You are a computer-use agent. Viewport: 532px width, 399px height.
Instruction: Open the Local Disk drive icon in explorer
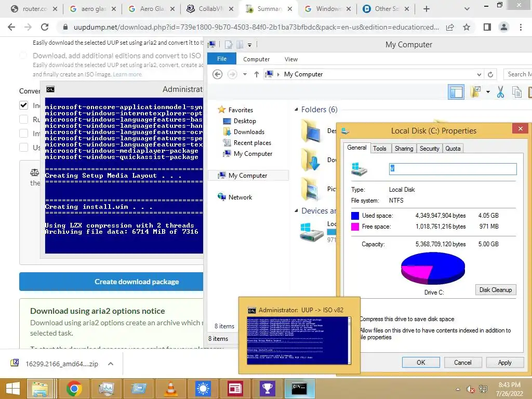coord(312,232)
